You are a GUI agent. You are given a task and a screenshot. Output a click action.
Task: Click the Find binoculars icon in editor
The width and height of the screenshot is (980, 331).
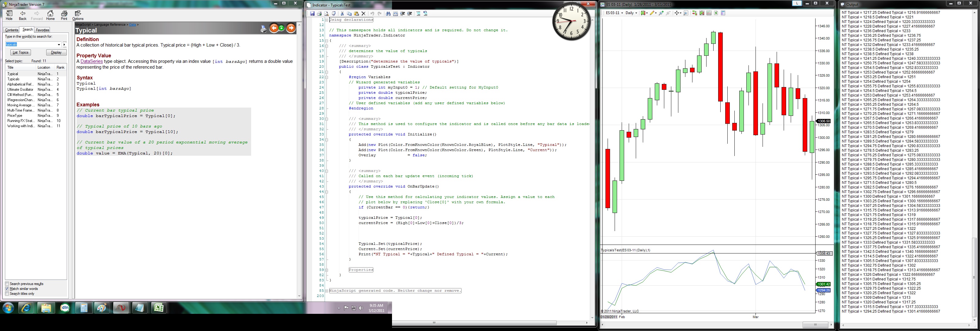pyautogui.click(x=388, y=14)
